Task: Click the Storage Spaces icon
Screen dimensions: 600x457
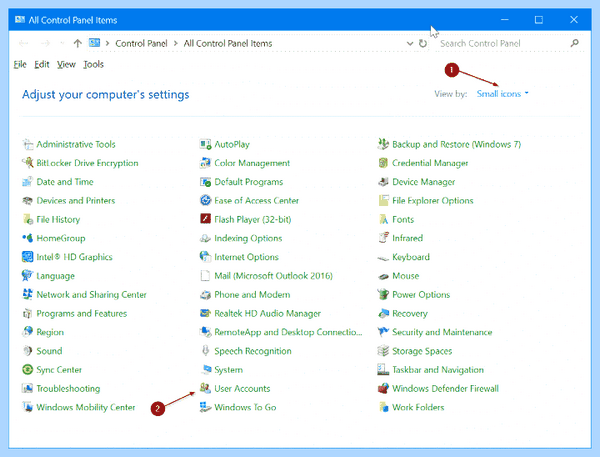Action: pos(383,351)
